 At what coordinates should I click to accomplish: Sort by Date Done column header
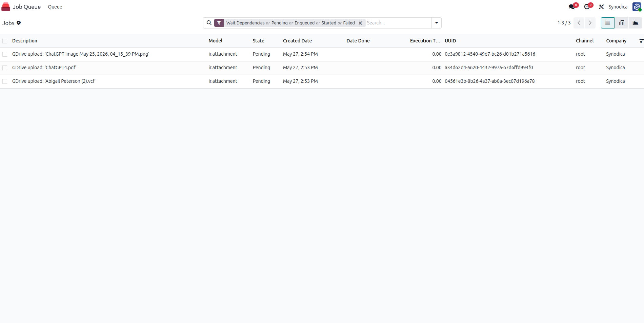[358, 41]
